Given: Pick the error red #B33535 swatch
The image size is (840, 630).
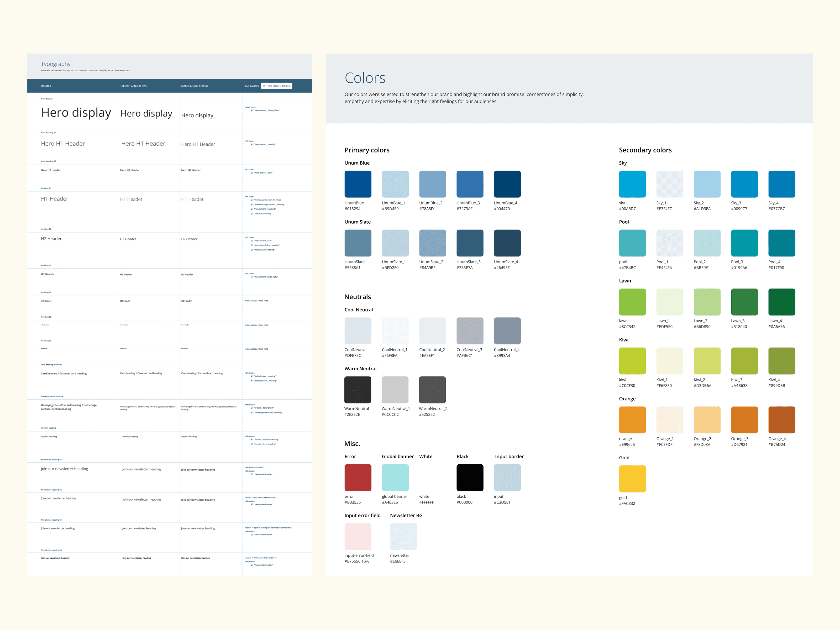Looking at the screenshot, I should [358, 478].
